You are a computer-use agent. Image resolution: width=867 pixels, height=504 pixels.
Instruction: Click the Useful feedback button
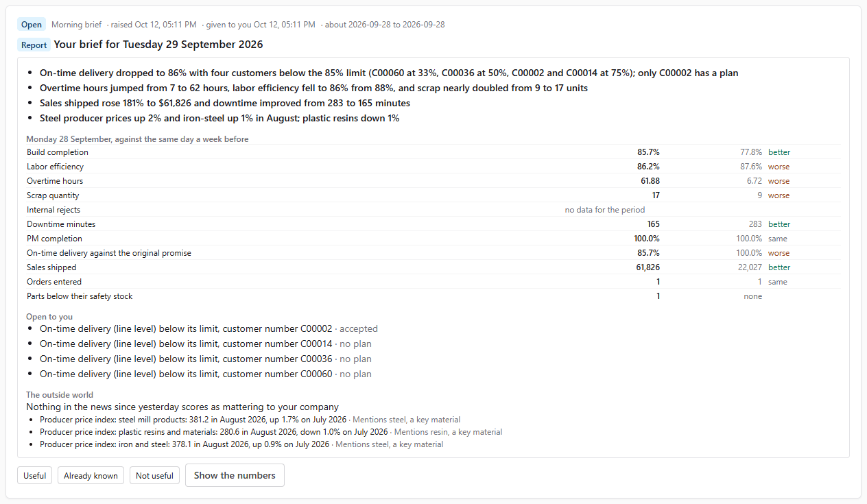click(34, 475)
